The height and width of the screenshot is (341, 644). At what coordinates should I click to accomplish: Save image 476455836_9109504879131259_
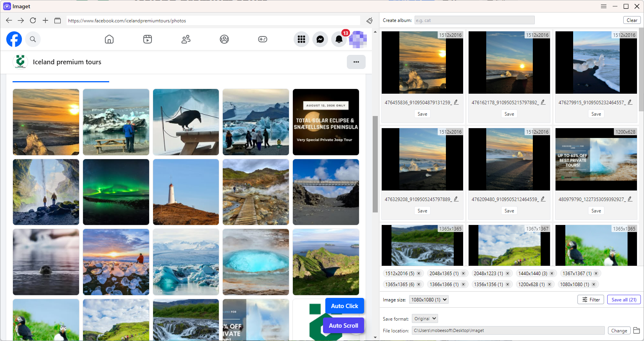coord(422,114)
